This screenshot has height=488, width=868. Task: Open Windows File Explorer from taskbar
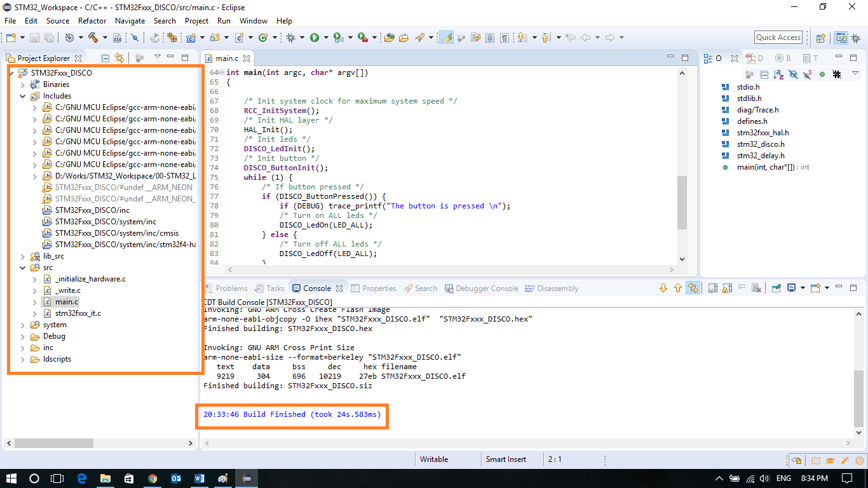pyautogui.click(x=105, y=478)
